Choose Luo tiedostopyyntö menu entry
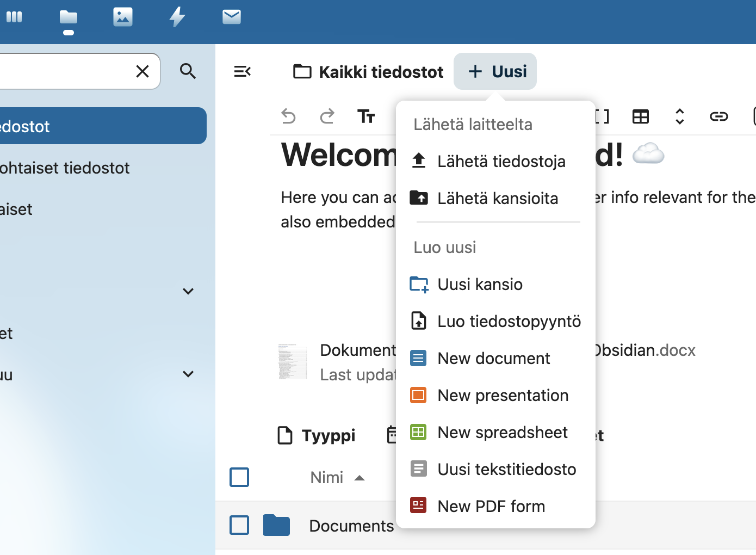756x555 pixels. coord(496,322)
